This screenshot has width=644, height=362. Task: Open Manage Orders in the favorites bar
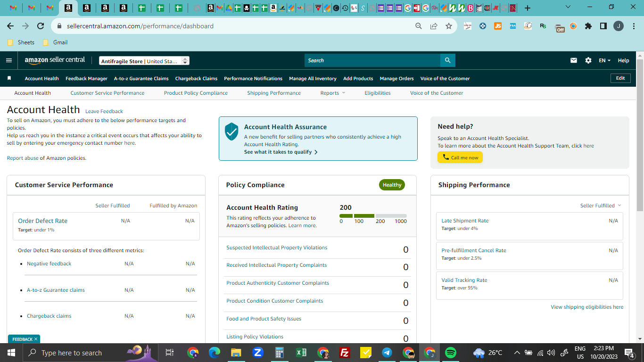397,79
